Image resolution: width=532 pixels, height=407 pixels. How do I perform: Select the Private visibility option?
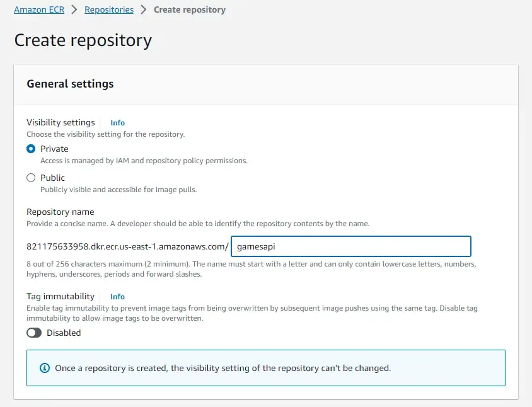point(29,149)
